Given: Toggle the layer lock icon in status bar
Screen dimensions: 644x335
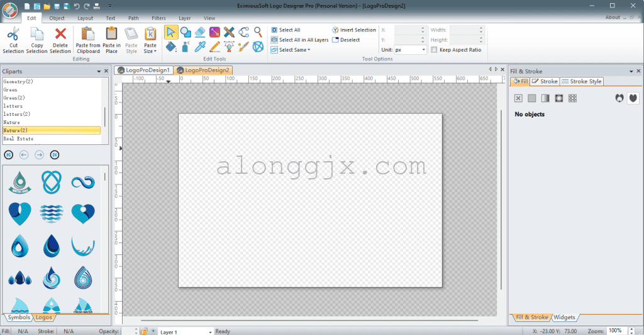Looking at the screenshot, I should 144,331.
